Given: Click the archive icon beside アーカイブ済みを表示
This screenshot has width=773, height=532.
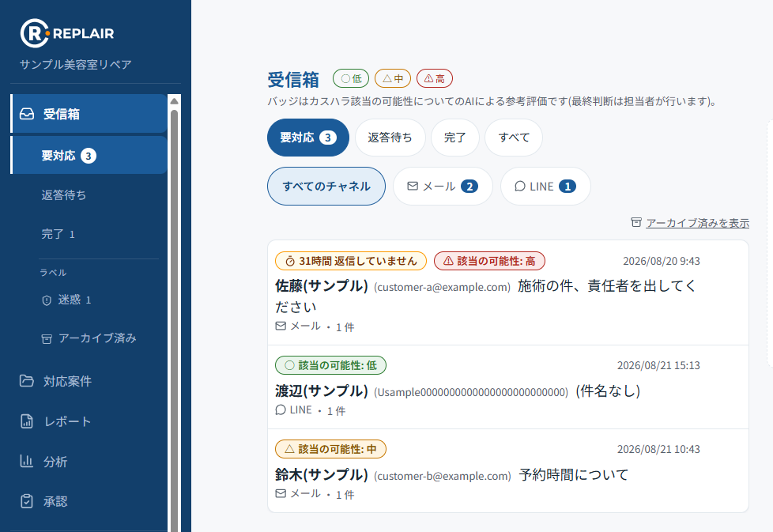Looking at the screenshot, I should pyautogui.click(x=636, y=222).
